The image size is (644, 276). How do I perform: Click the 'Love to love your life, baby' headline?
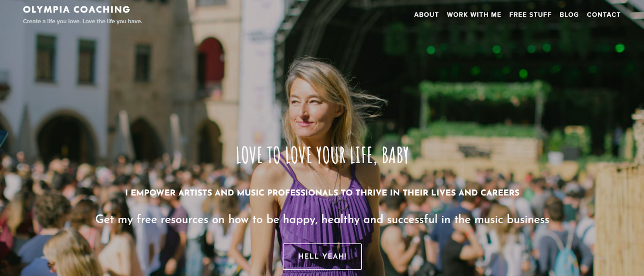(x=322, y=155)
